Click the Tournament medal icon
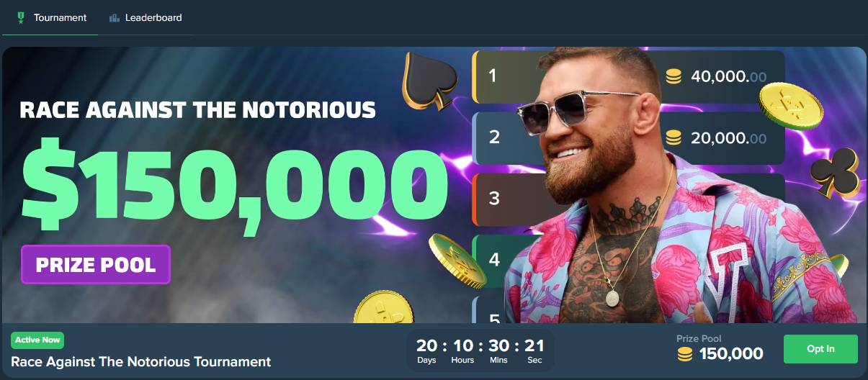This screenshot has height=380, width=868. 20,17
